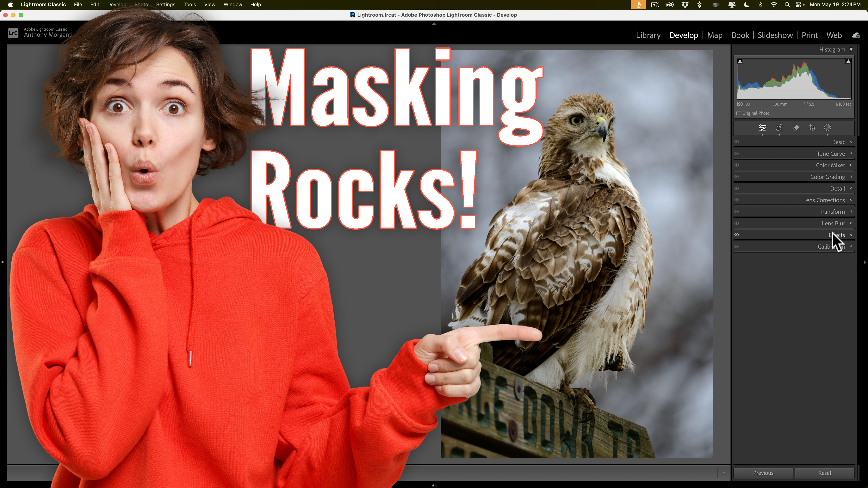868x488 pixels.
Task: Open the cloud sync status icon
Action: (x=856, y=35)
